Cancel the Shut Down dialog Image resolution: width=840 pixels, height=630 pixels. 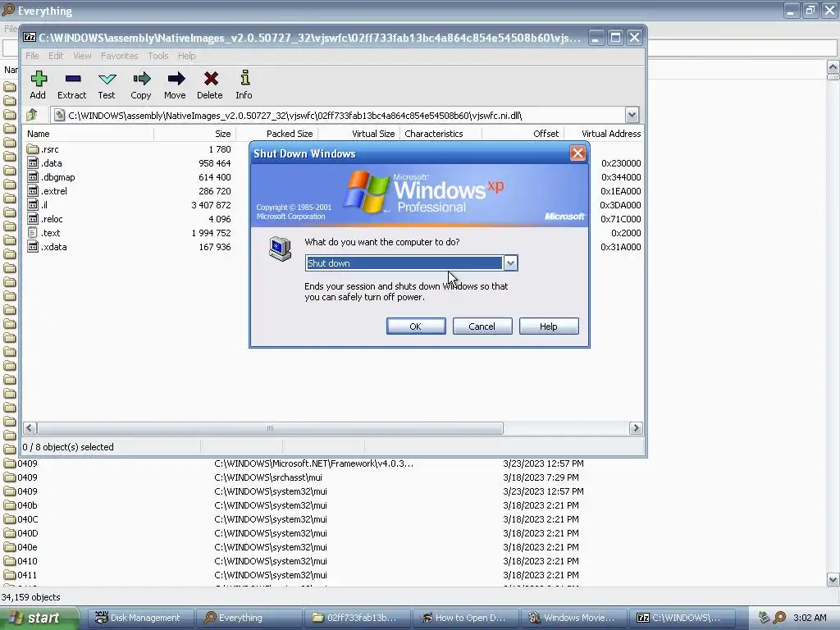pyautogui.click(x=482, y=326)
